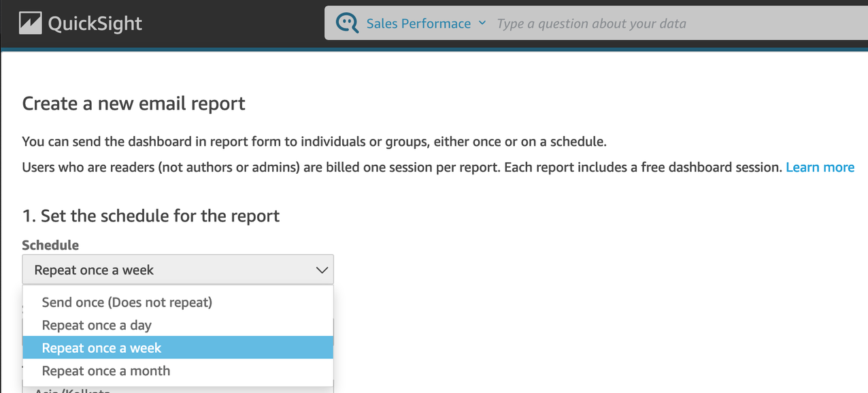
Task: Click the partially visible Asia/Kolkata timezone field
Action: click(x=177, y=390)
